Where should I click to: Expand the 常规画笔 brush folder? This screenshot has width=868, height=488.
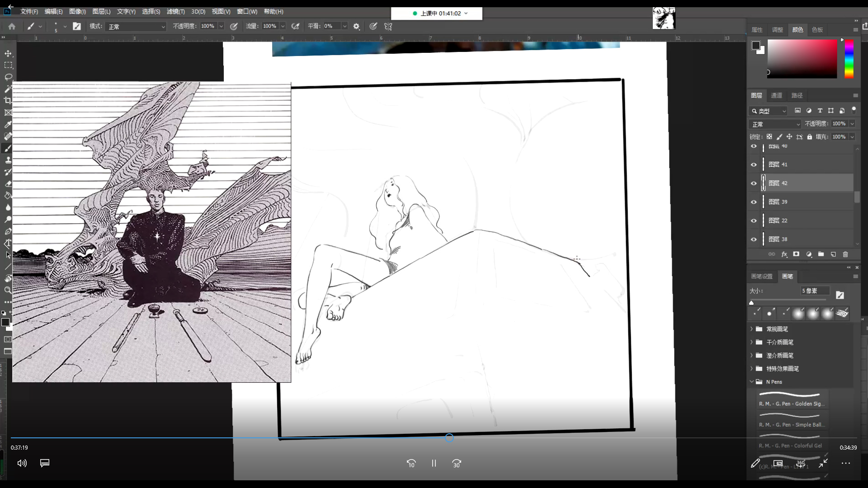pyautogui.click(x=752, y=329)
